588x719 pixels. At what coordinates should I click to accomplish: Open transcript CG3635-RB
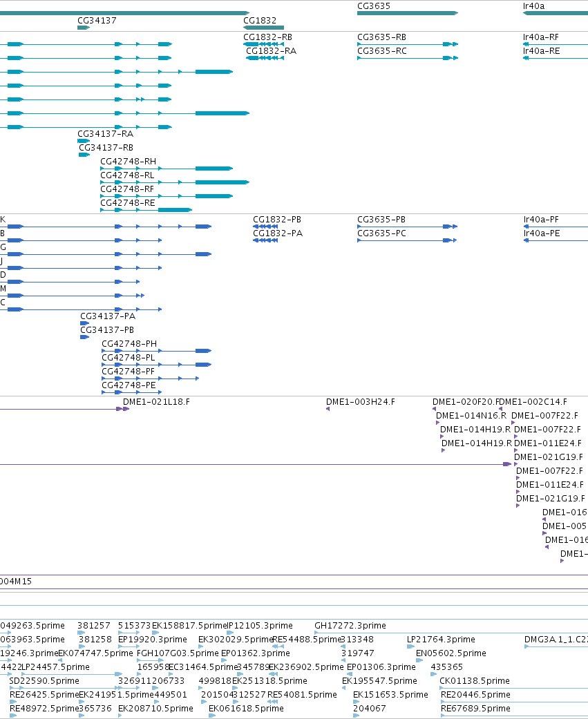[x=381, y=37]
